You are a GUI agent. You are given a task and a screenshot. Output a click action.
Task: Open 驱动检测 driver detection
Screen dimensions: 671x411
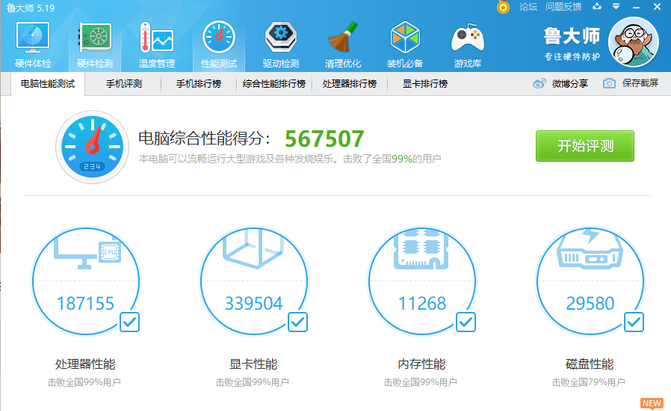281,44
